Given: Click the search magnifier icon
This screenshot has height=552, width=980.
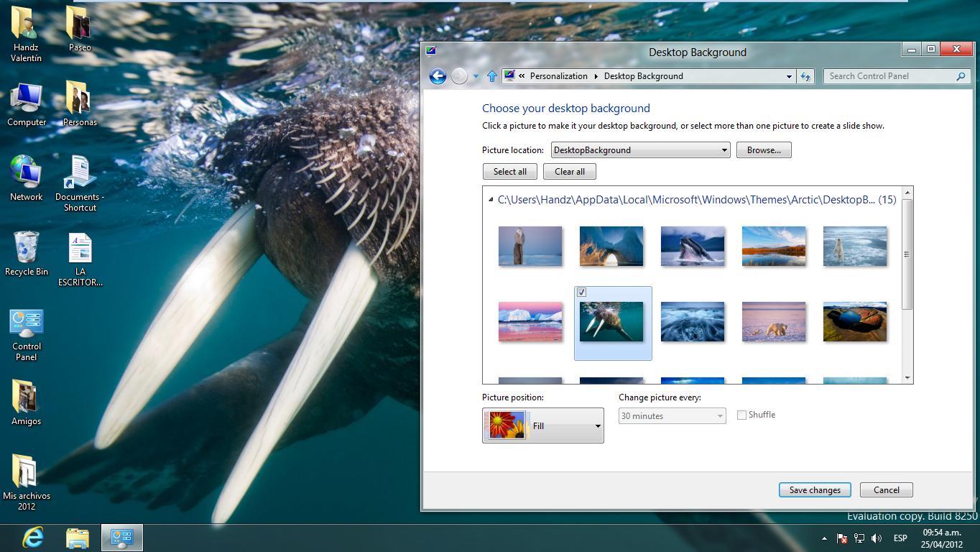Looking at the screenshot, I should pos(961,76).
